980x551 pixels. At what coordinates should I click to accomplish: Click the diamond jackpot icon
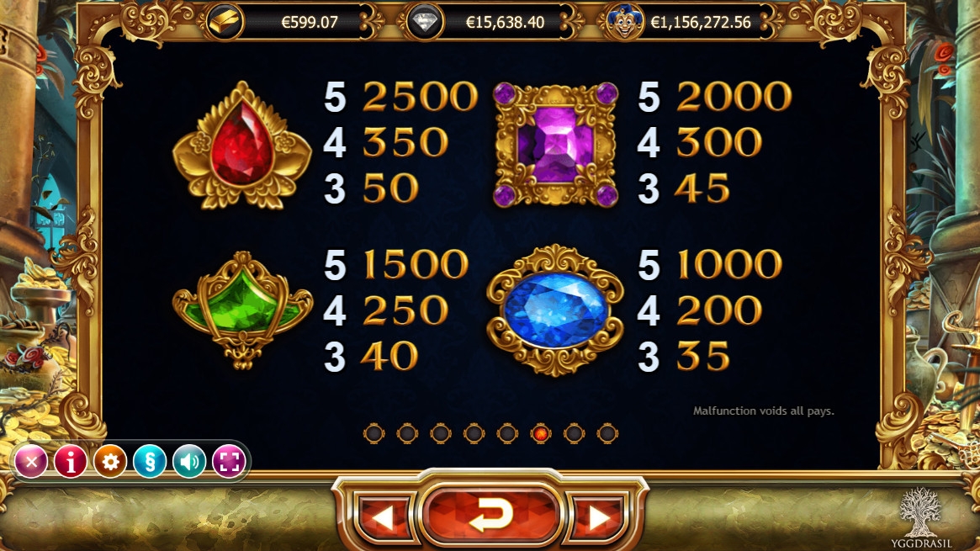tap(424, 22)
